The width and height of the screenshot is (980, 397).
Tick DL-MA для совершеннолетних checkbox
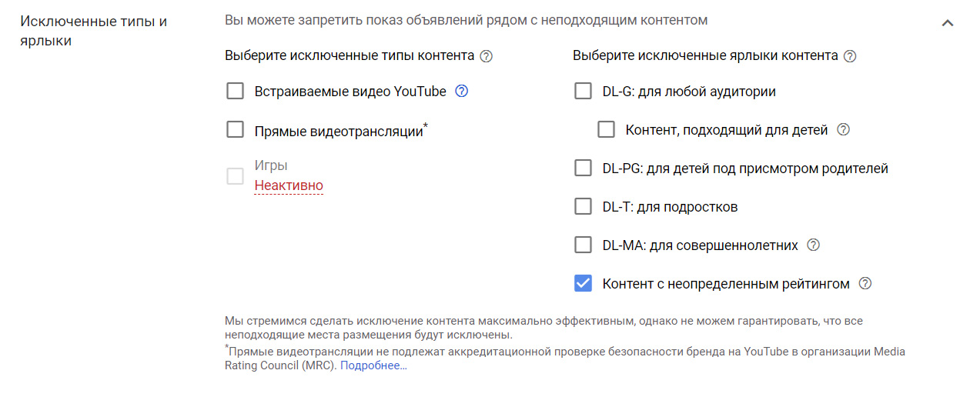point(583,245)
